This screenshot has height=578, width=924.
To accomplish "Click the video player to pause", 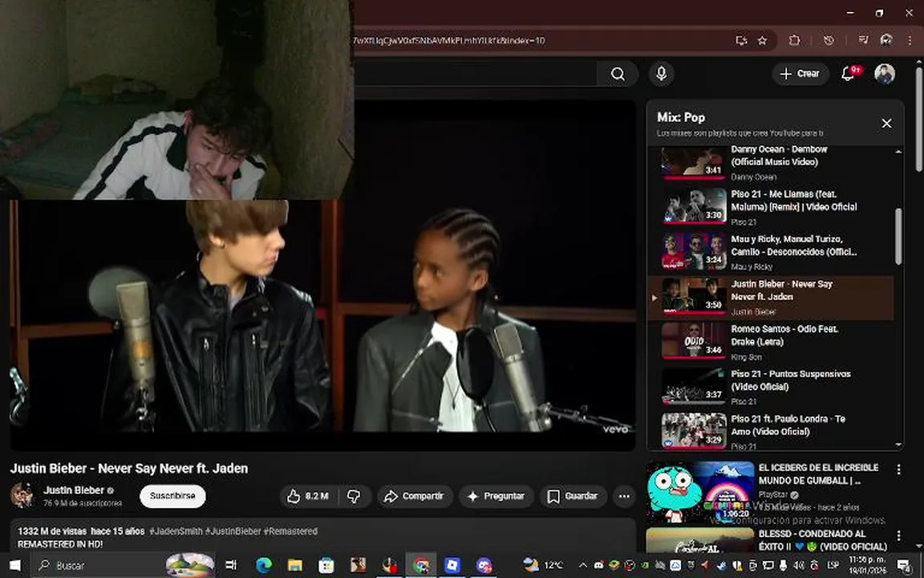I will [323, 275].
